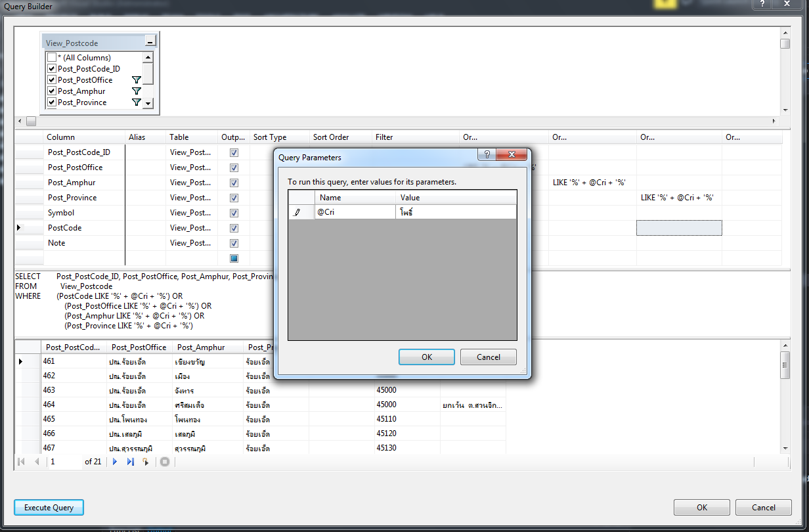Click the up arrow in View_Postcode list
809x532 pixels.
click(x=148, y=58)
